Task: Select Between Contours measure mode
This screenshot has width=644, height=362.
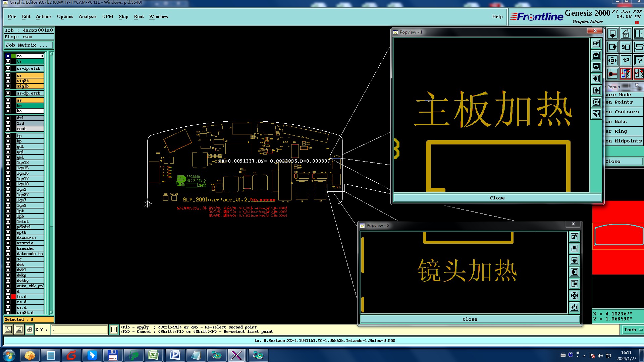Action: click(x=624, y=112)
